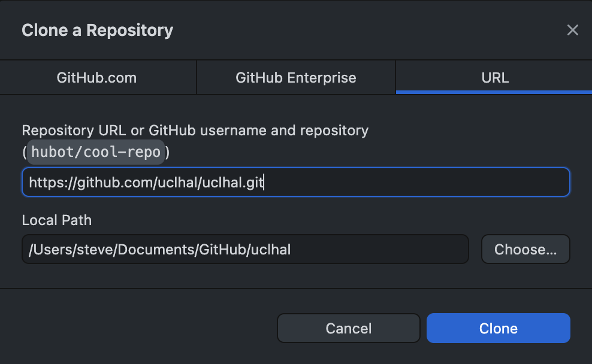The image size is (592, 364).
Task: Click the Repository URL label text
Action: (195, 130)
